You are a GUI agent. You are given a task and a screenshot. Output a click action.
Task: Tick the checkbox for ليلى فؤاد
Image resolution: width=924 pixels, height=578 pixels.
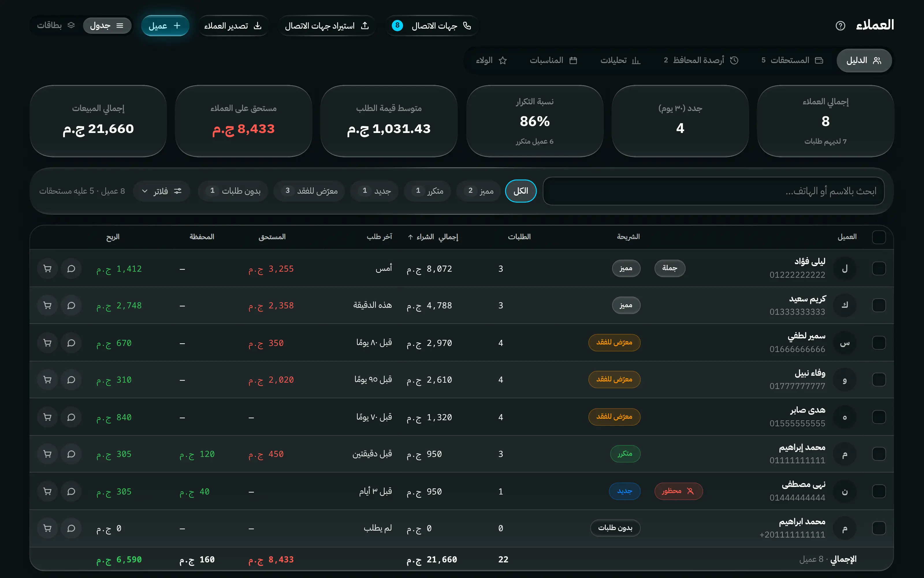click(879, 269)
